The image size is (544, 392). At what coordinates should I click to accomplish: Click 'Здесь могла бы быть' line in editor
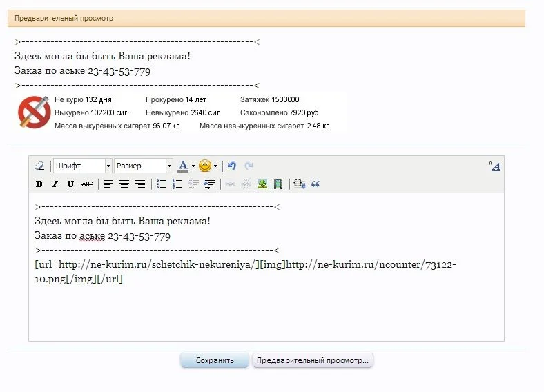tap(122, 221)
